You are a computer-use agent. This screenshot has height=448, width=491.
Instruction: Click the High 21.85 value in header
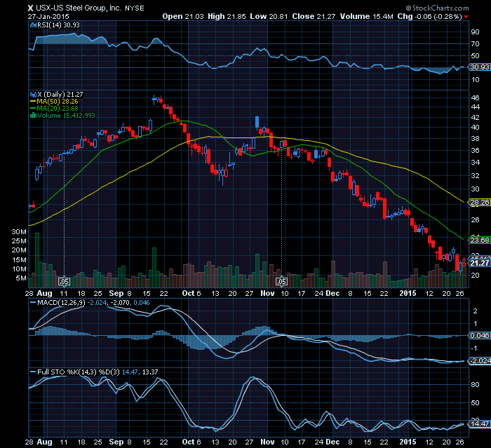pos(227,17)
